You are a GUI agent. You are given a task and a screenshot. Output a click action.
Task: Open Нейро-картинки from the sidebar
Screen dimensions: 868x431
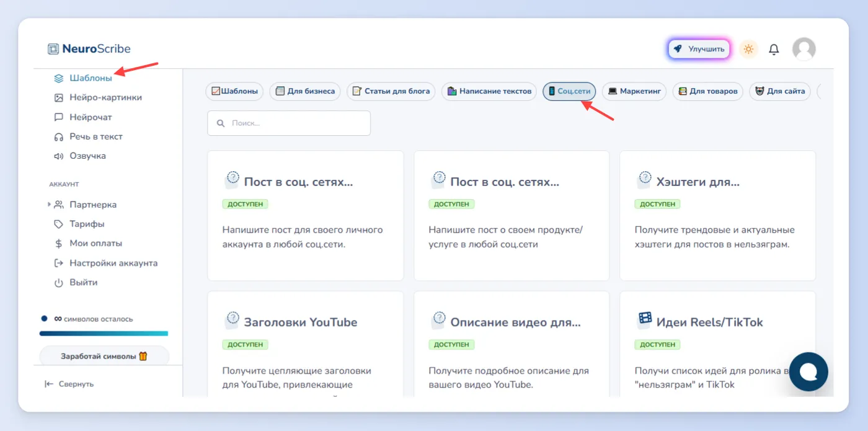(x=98, y=97)
